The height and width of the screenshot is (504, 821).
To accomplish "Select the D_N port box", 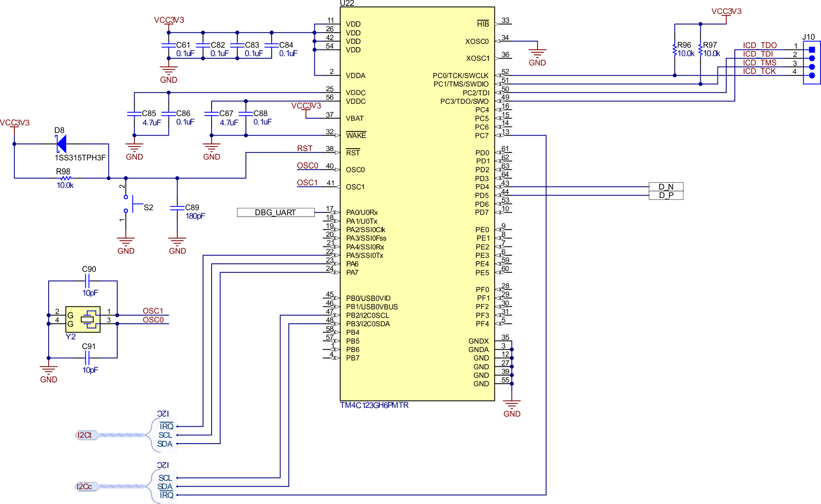I will pyautogui.click(x=666, y=187).
